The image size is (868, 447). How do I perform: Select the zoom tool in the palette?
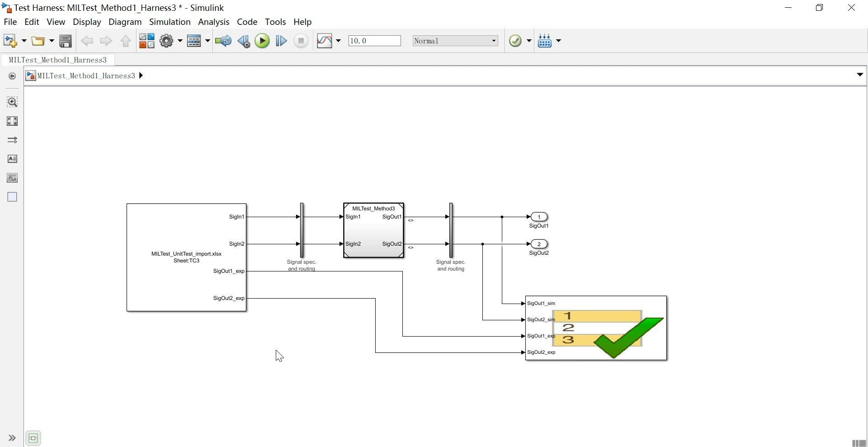tap(12, 102)
